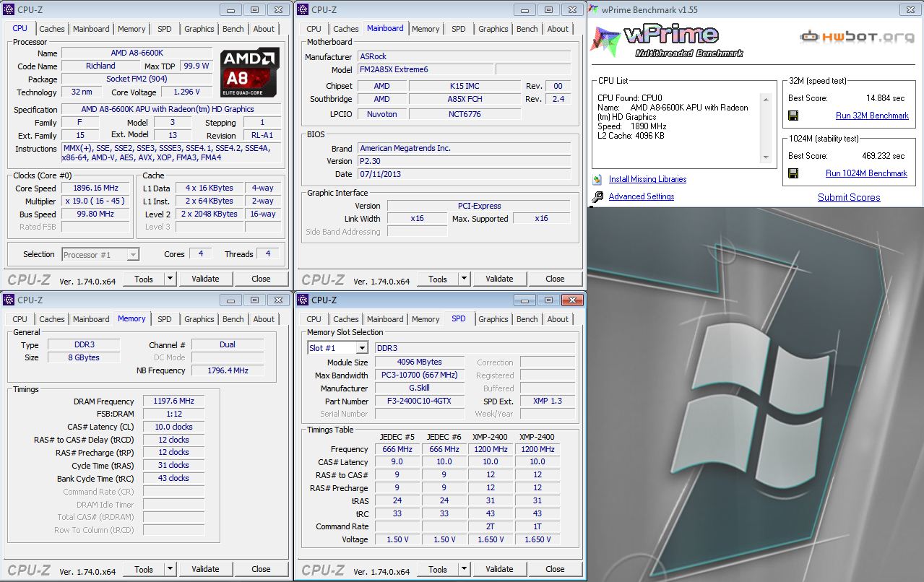924x582 pixels.
Task: Click the BIOS Version P2.30 field
Action: [x=464, y=161]
